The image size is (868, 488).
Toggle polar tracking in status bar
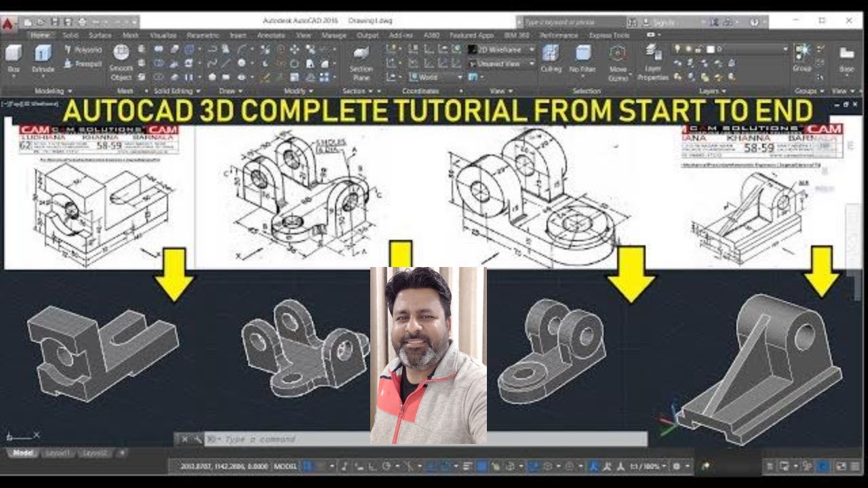[x=387, y=466]
